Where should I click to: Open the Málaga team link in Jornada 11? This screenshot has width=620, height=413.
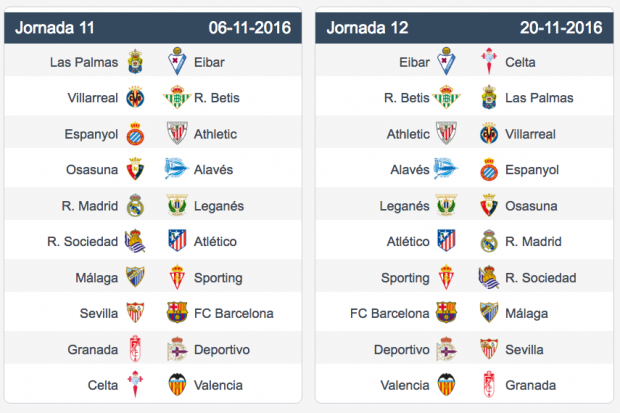(96, 278)
